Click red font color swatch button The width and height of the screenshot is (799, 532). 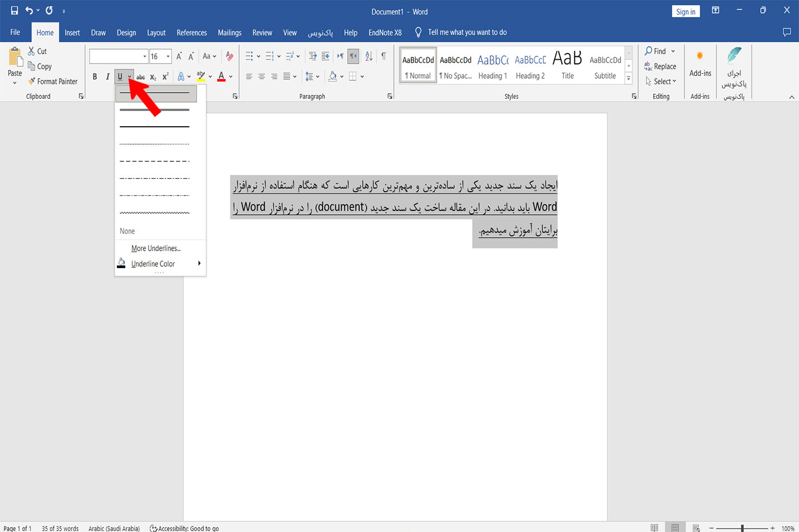pos(221,76)
